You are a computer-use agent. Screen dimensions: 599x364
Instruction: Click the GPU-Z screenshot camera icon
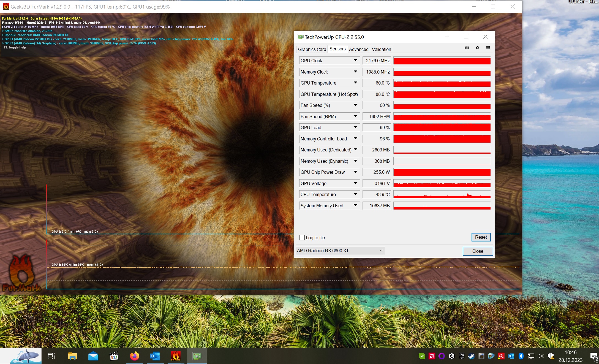(x=467, y=48)
